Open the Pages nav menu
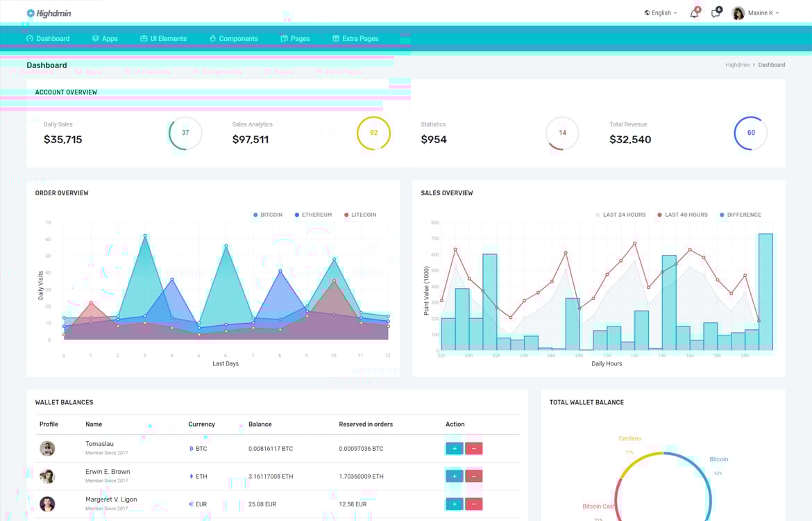812x521 pixels. coord(295,38)
